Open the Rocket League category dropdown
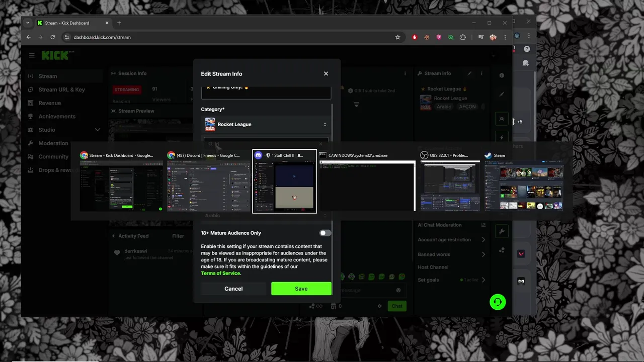Viewport: 644px width, 362px height. tap(266, 124)
